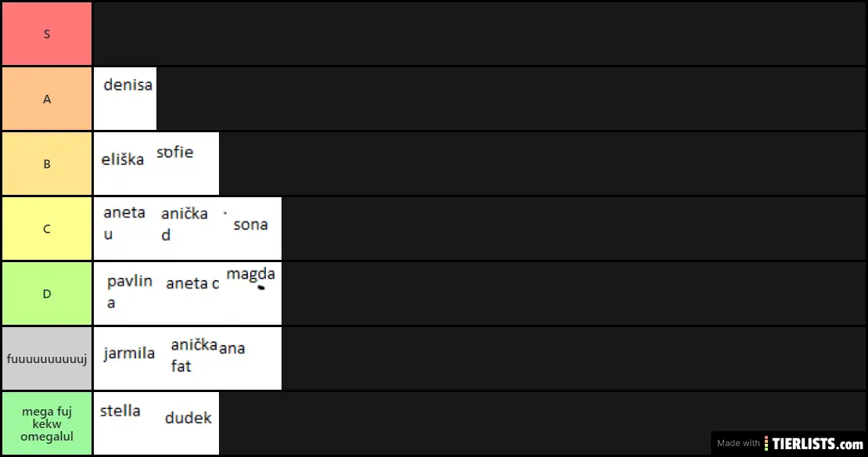Click the aneta u tile

click(125, 228)
